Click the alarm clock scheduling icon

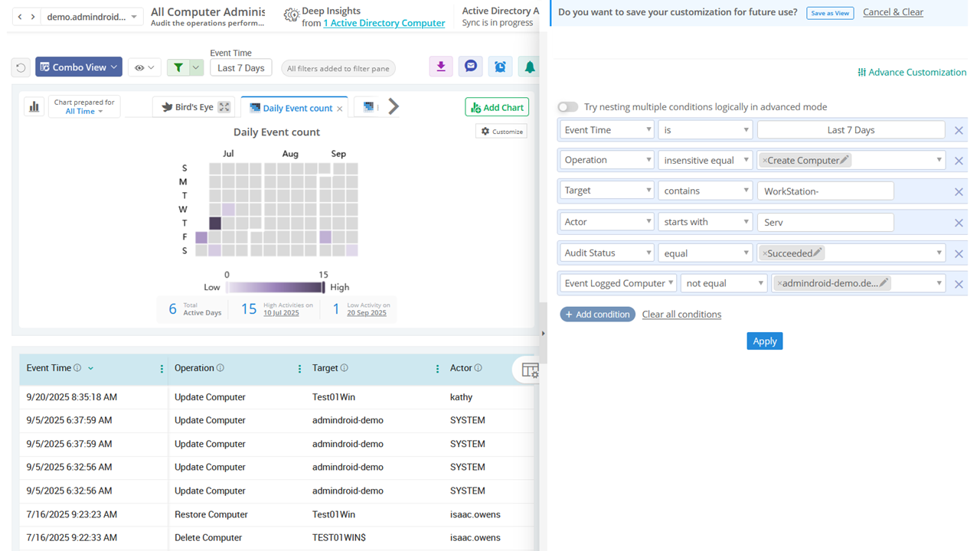(x=500, y=67)
